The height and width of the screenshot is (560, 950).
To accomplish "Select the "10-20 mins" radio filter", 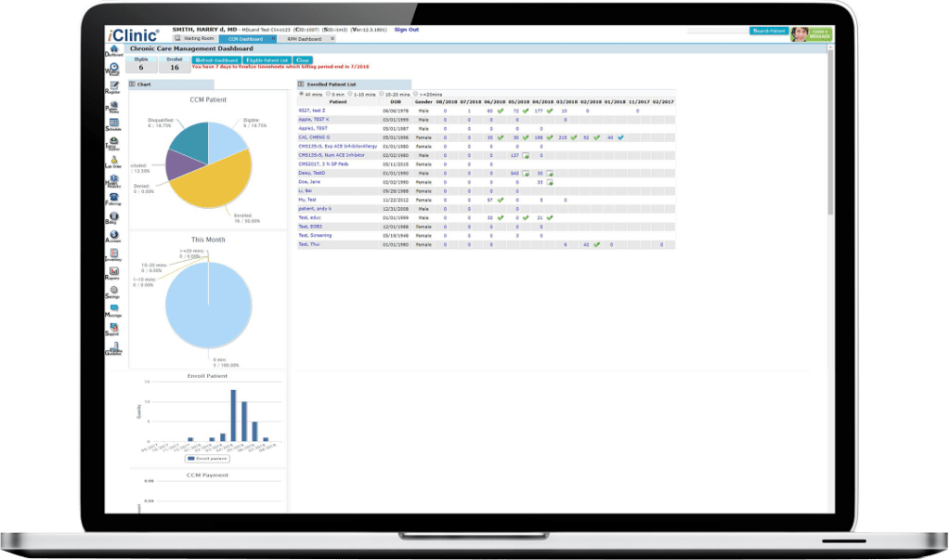I will click(381, 94).
